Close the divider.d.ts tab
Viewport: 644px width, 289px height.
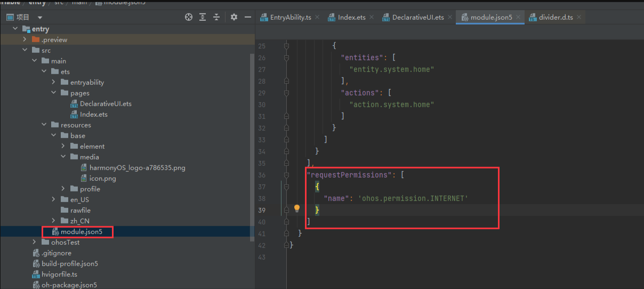(579, 17)
